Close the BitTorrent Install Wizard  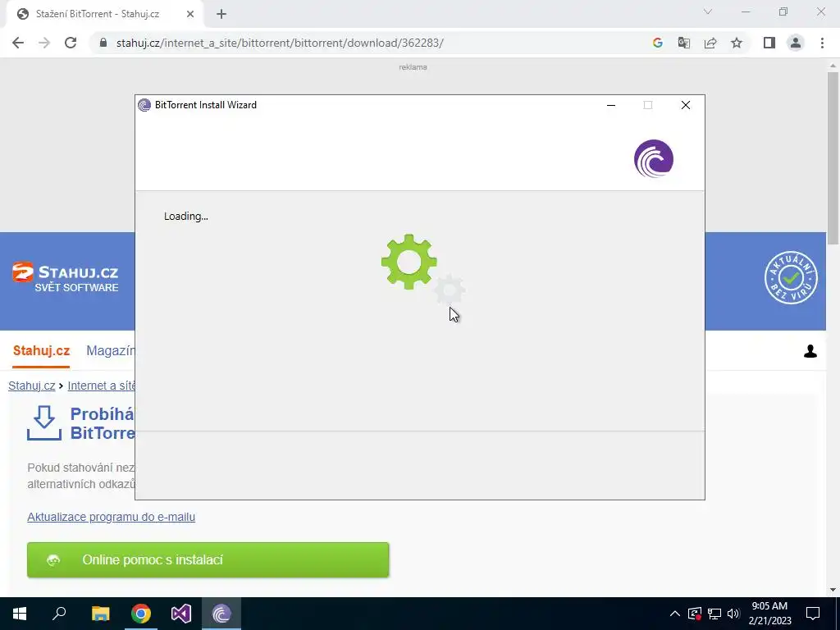point(685,105)
